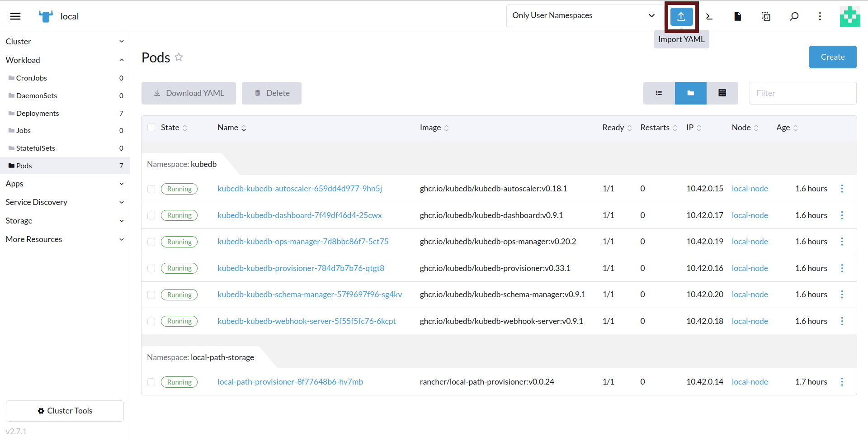Viewport: 868px width, 442px height.
Task: Select all pods with header checkbox
Action: 151,128
